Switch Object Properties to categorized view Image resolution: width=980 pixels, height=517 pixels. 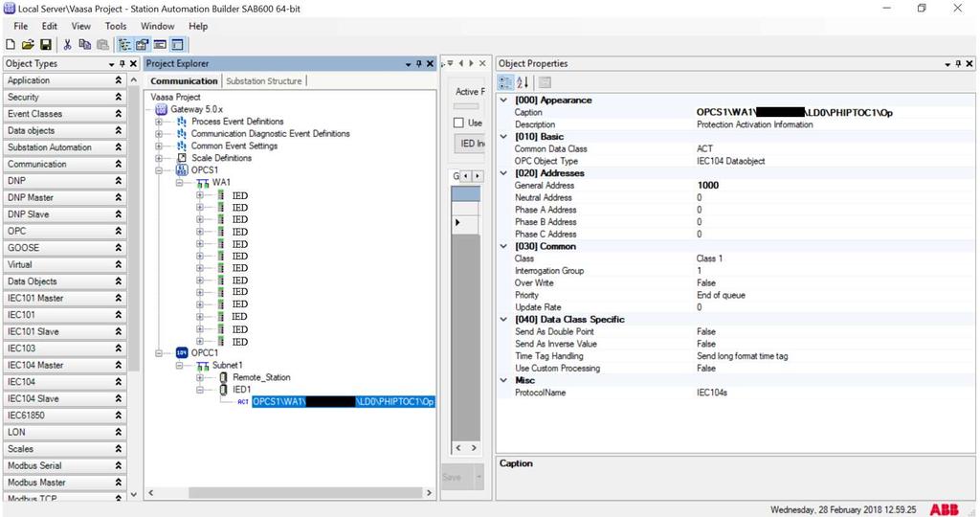(505, 82)
